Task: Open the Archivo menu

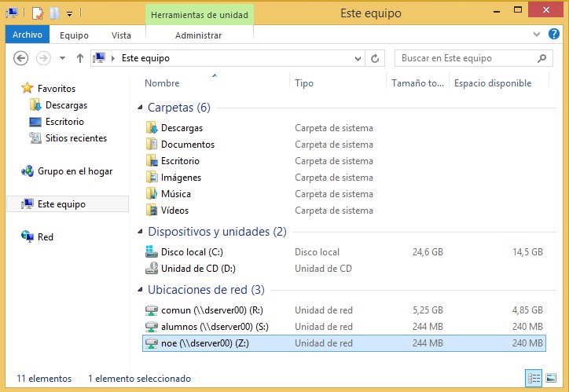Action: click(x=28, y=35)
